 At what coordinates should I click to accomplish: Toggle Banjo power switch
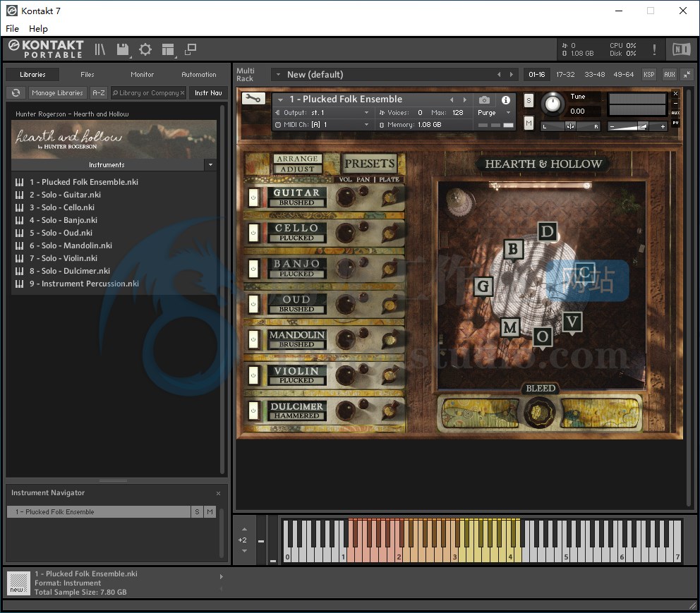tap(253, 269)
